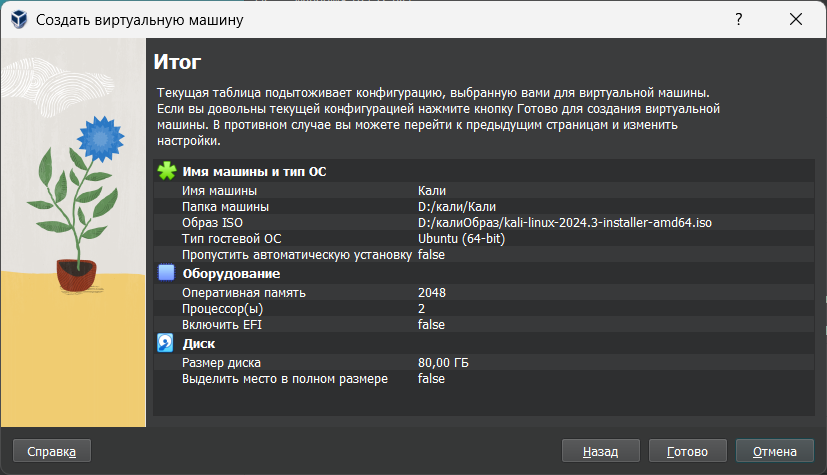
Task: Select the Тип гостевой ОС label
Action: [x=232, y=238]
